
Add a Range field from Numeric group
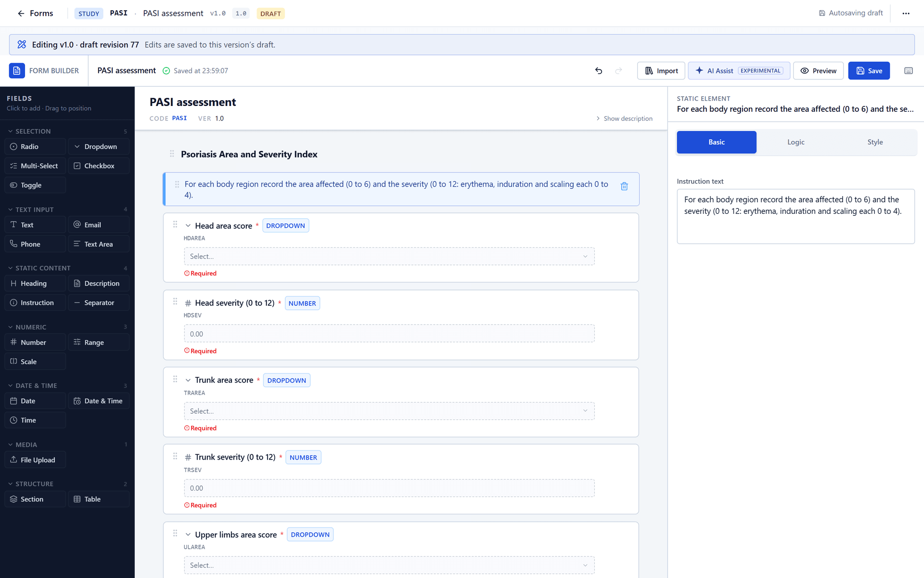(x=99, y=342)
